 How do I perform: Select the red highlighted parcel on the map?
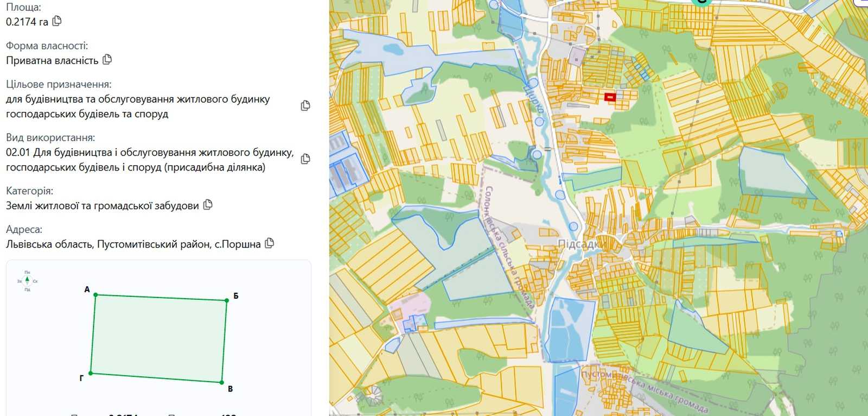click(610, 97)
